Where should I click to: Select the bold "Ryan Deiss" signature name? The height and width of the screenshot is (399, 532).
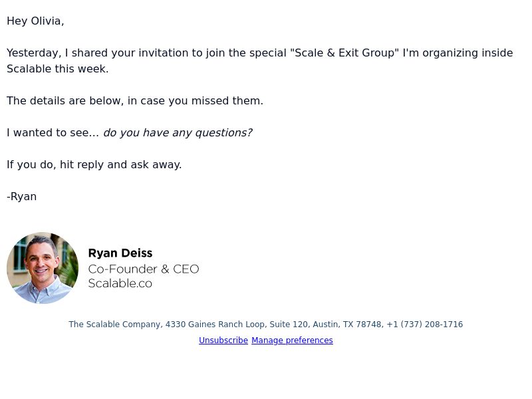pyautogui.click(x=120, y=253)
